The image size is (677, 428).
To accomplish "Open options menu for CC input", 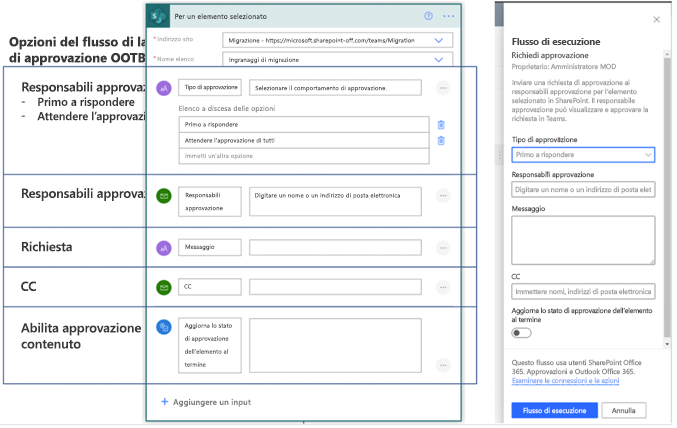I will (x=445, y=289).
